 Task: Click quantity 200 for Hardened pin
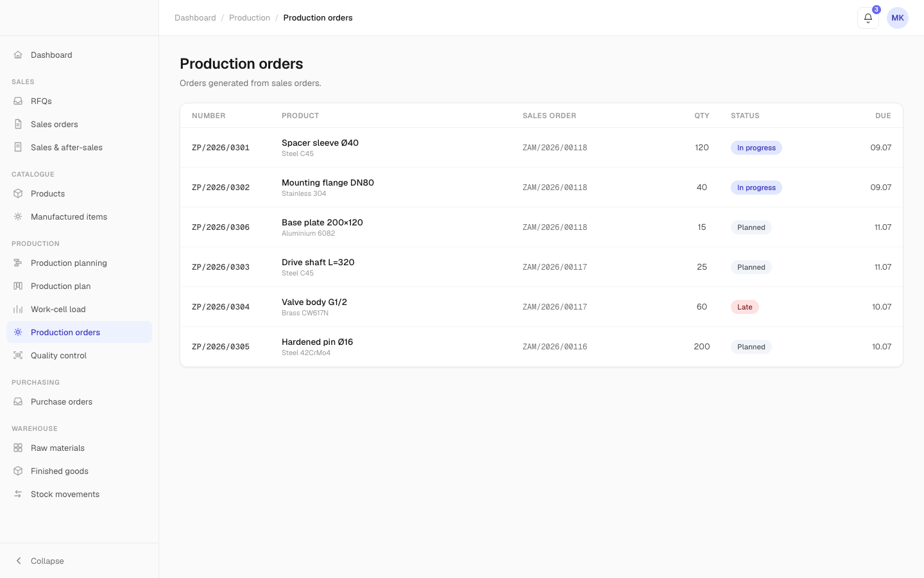pos(702,347)
